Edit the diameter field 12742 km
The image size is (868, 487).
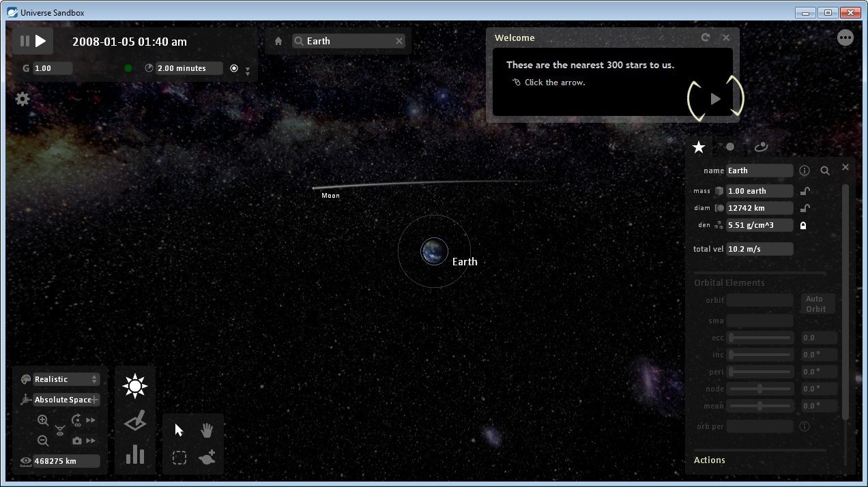[759, 208]
